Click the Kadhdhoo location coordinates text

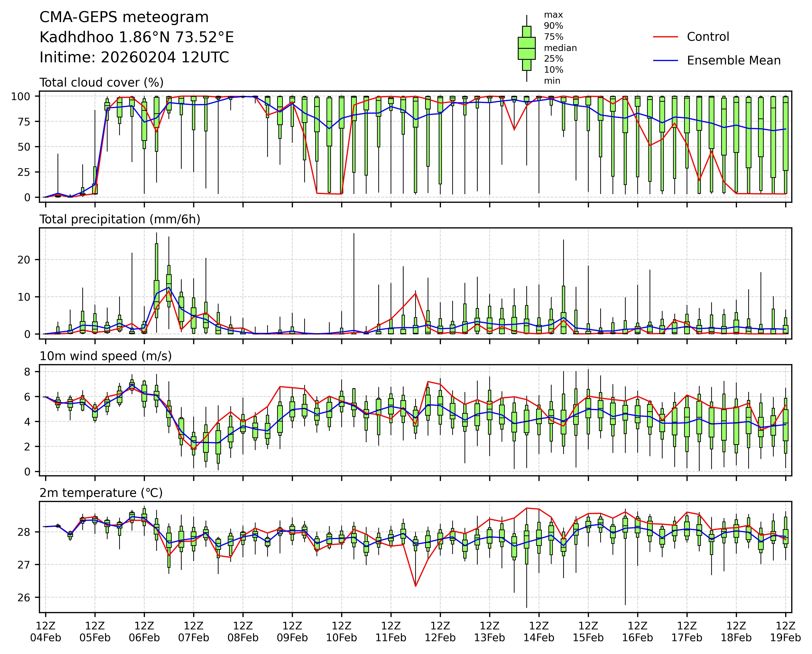[x=137, y=37]
